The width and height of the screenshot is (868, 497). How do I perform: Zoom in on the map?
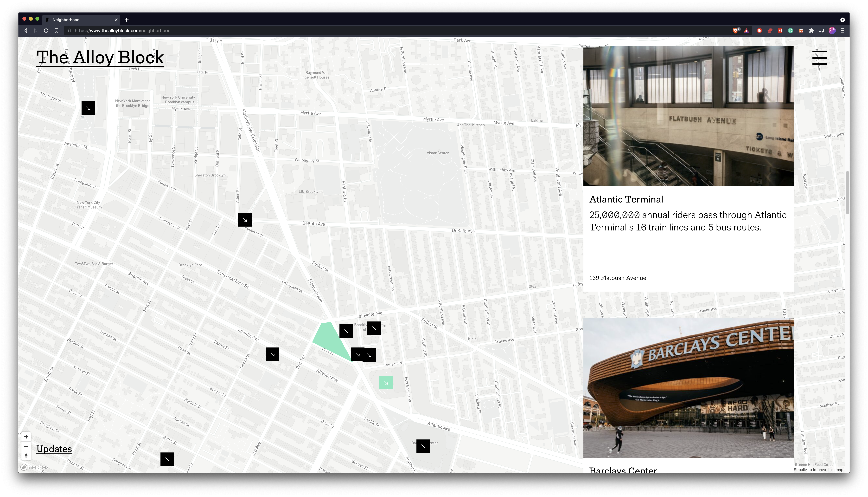[x=26, y=437]
